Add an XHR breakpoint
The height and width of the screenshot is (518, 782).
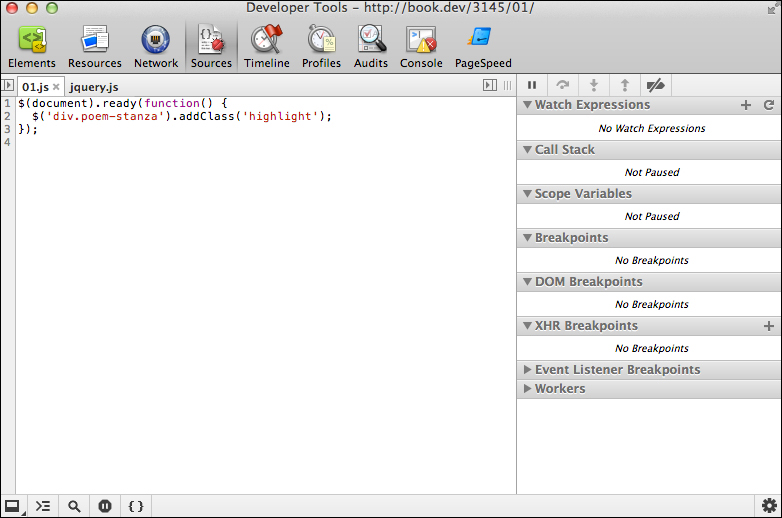pos(769,326)
